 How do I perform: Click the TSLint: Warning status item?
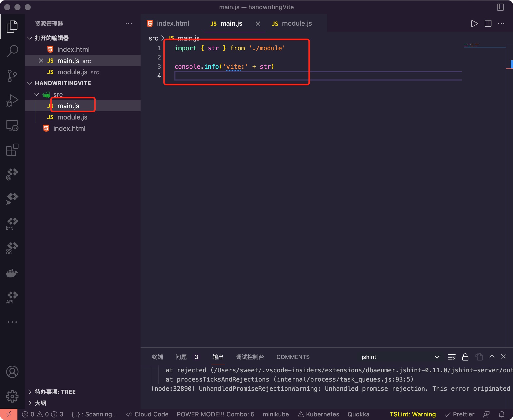point(412,414)
